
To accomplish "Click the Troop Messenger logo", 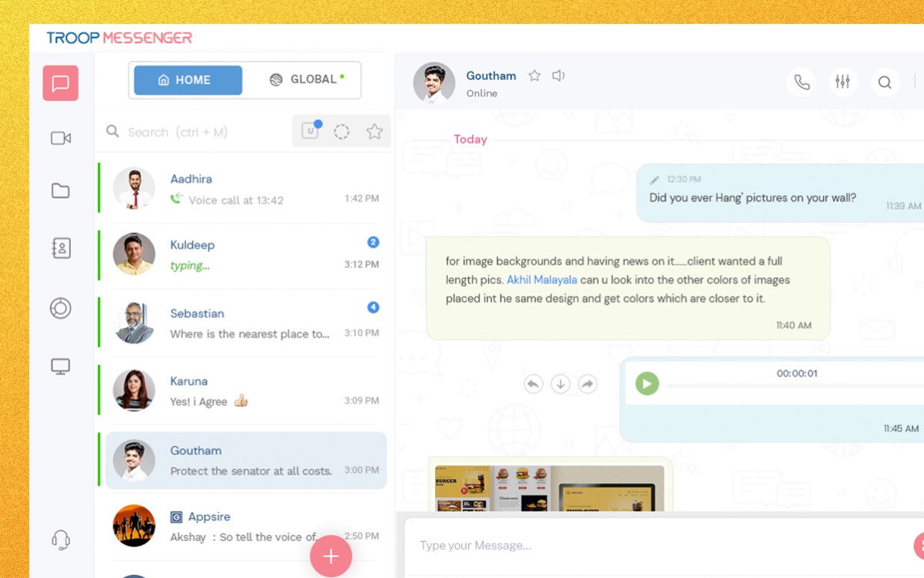I will (x=119, y=38).
